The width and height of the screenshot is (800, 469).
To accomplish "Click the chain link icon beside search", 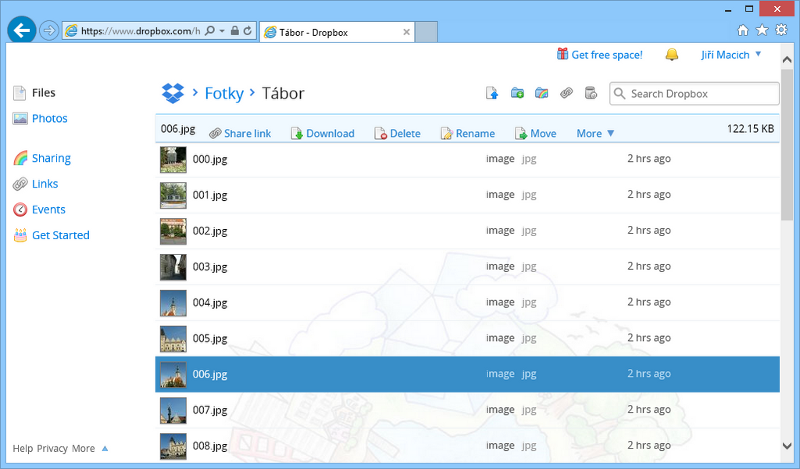I will click(x=566, y=94).
